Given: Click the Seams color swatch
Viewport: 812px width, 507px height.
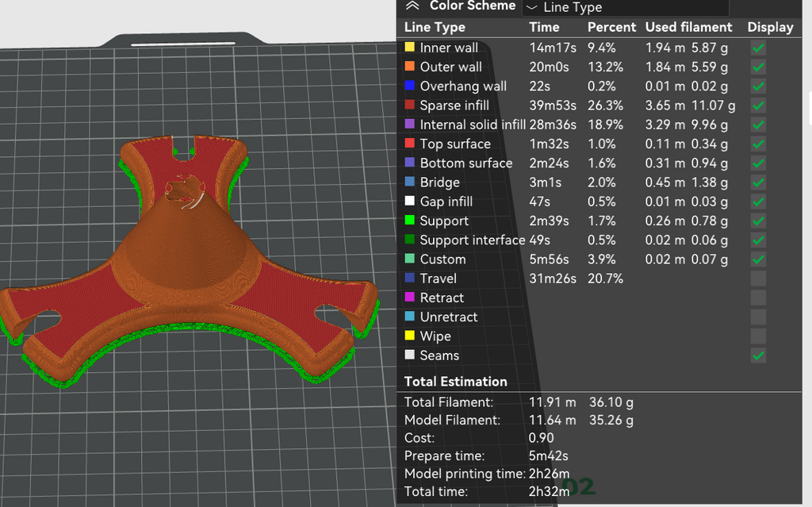Looking at the screenshot, I should click(410, 355).
